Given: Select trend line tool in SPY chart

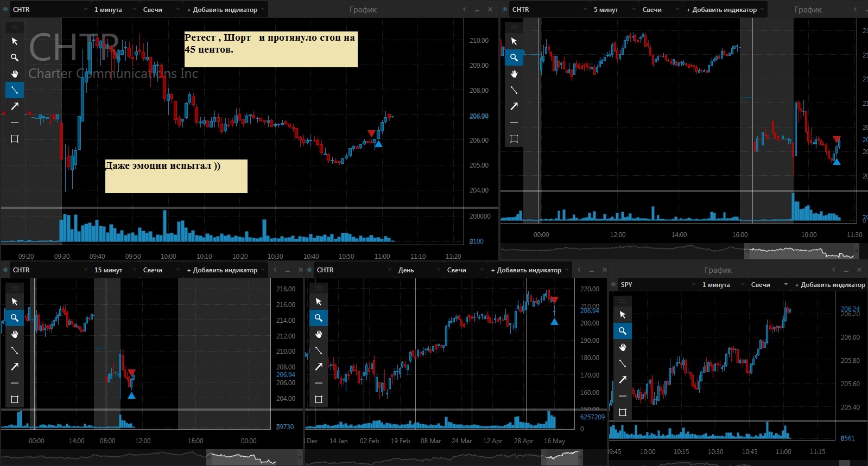Looking at the screenshot, I should [x=623, y=363].
